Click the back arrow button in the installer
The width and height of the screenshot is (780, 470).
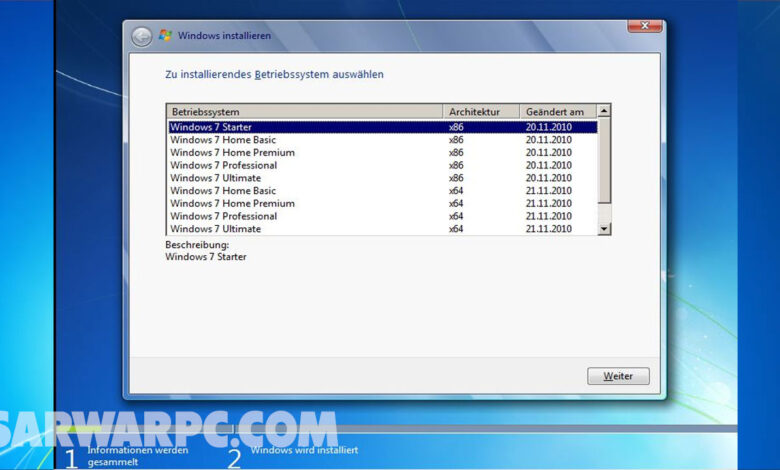[142, 36]
